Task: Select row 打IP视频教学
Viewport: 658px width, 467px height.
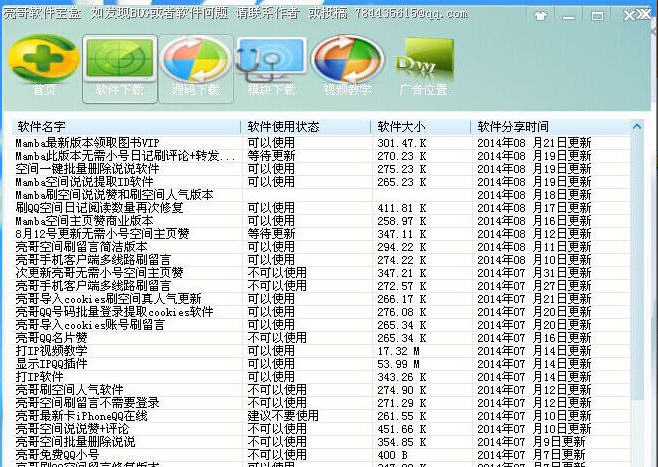Action: [321, 351]
